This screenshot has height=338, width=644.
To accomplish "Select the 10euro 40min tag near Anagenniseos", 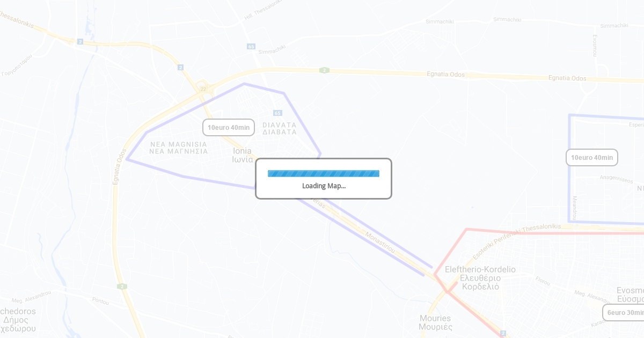I will tap(592, 158).
